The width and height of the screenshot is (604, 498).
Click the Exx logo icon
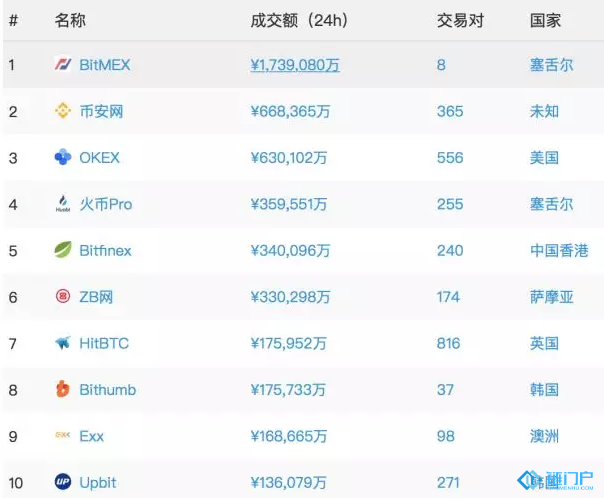click(x=62, y=436)
